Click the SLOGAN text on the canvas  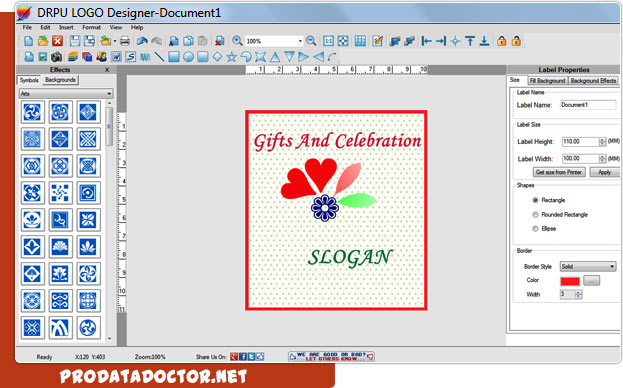350,258
